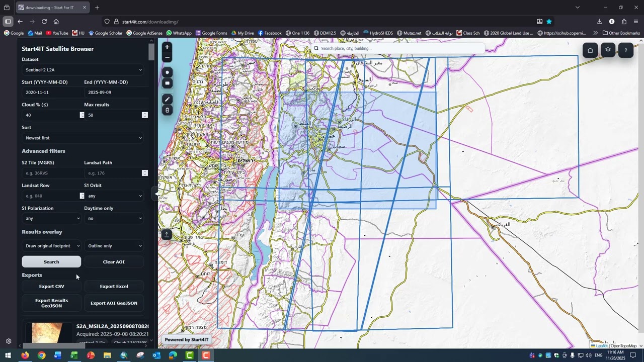Zoom out on the map
Image resolution: width=644 pixels, height=362 pixels.
pyautogui.click(x=167, y=57)
